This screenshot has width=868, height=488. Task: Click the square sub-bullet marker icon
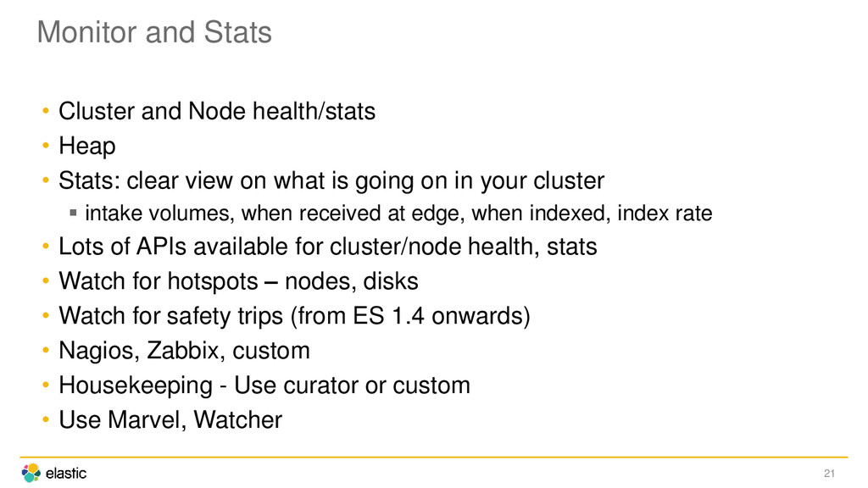pyautogui.click(x=73, y=213)
